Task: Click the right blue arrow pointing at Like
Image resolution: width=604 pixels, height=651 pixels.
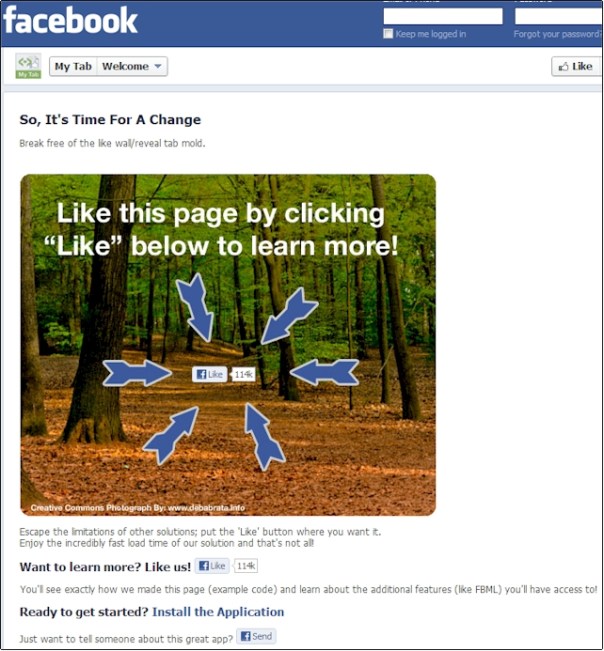Action: coord(324,372)
